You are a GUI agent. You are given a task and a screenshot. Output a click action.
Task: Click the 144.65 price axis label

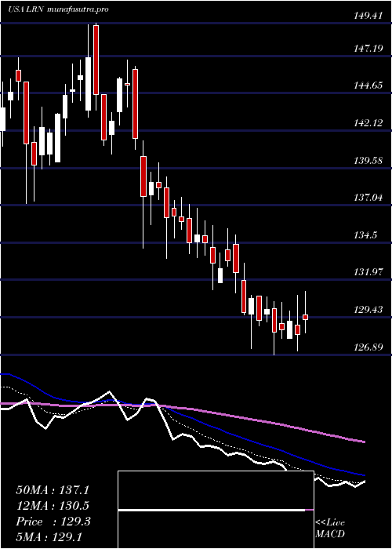pyautogui.click(x=368, y=85)
